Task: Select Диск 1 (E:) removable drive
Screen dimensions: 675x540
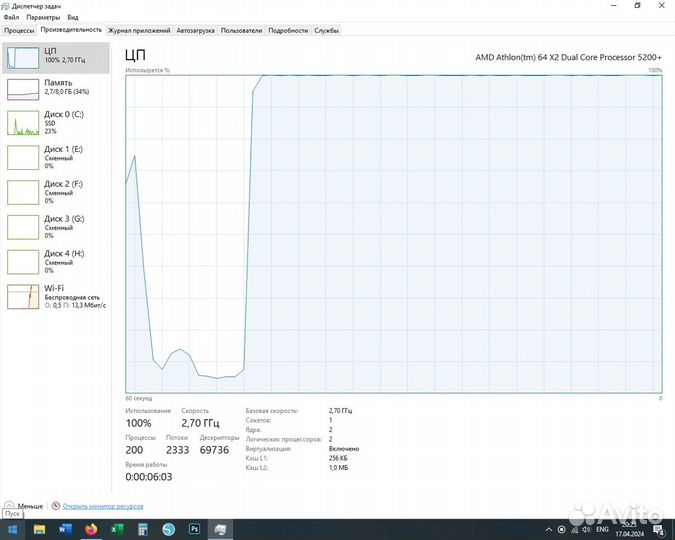Action: tap(55, 157)
